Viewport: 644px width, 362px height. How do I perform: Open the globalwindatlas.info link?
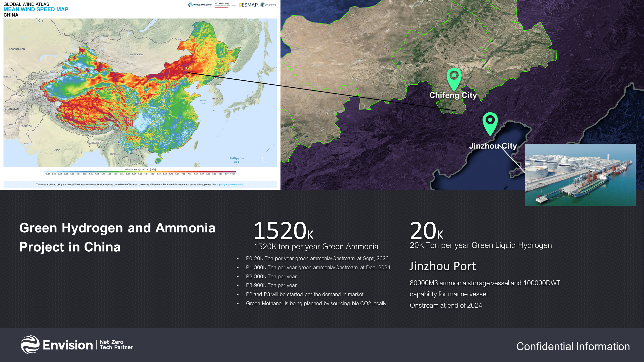pyautogui.click(x=230, y=185)
